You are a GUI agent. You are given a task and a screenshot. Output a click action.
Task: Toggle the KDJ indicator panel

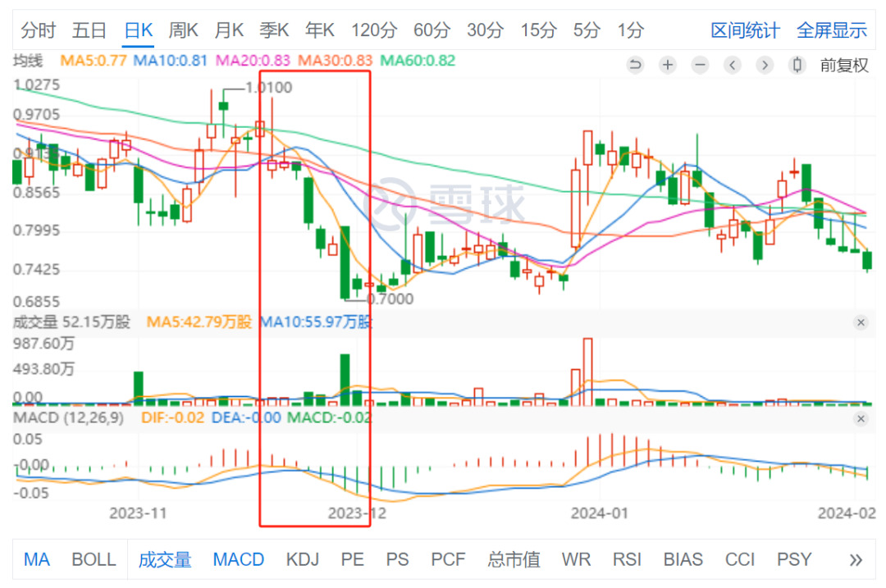click(303, 559)
